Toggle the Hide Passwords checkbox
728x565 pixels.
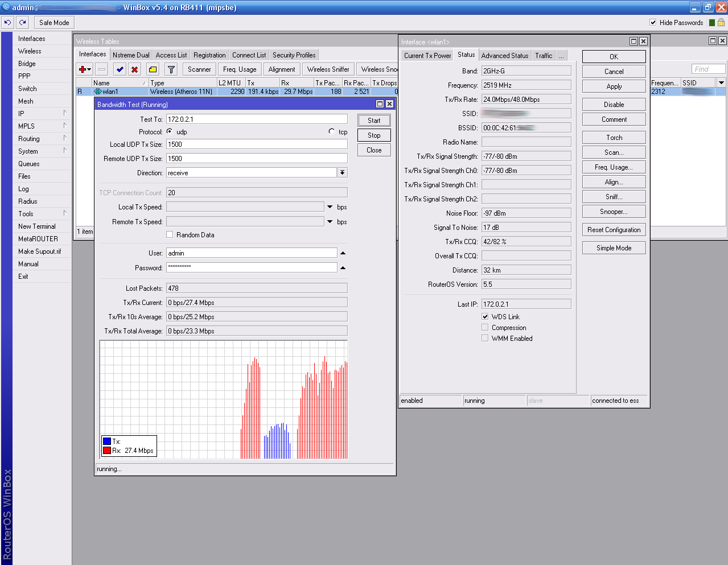tap(653, 23)
